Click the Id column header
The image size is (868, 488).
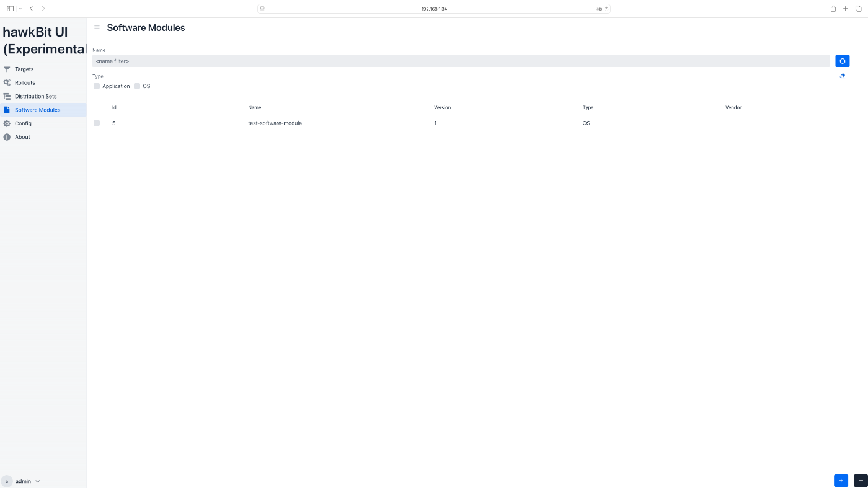(x=114, y=107)
